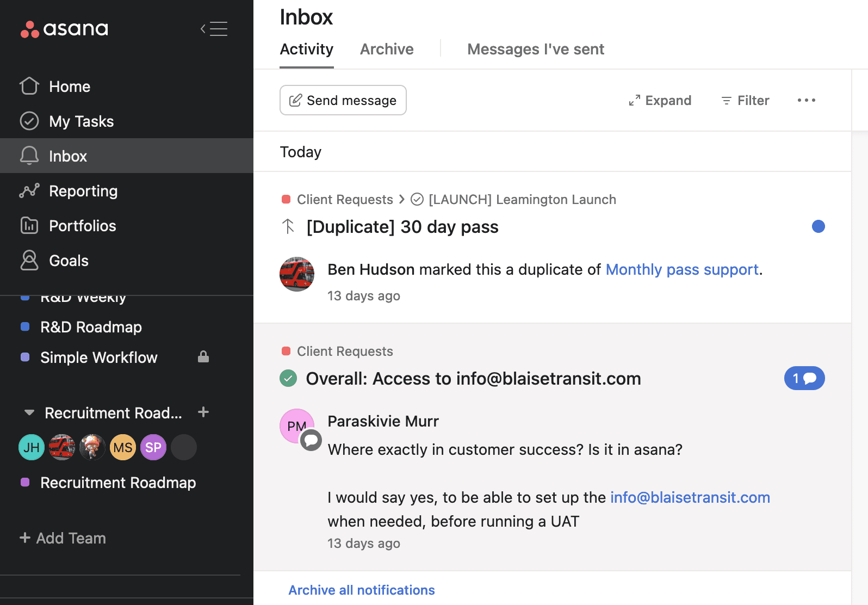
Task: Click the info@blaisetransit.com email link
Action: coord(690,497)
